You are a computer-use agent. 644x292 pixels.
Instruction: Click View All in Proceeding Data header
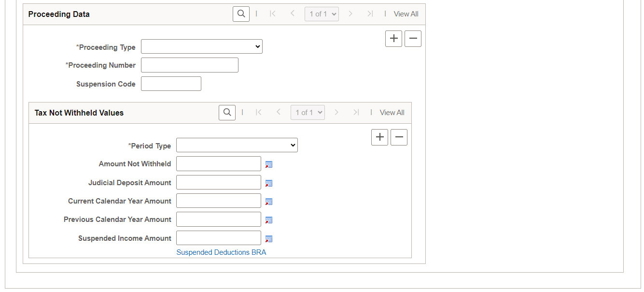click(406, 14)
